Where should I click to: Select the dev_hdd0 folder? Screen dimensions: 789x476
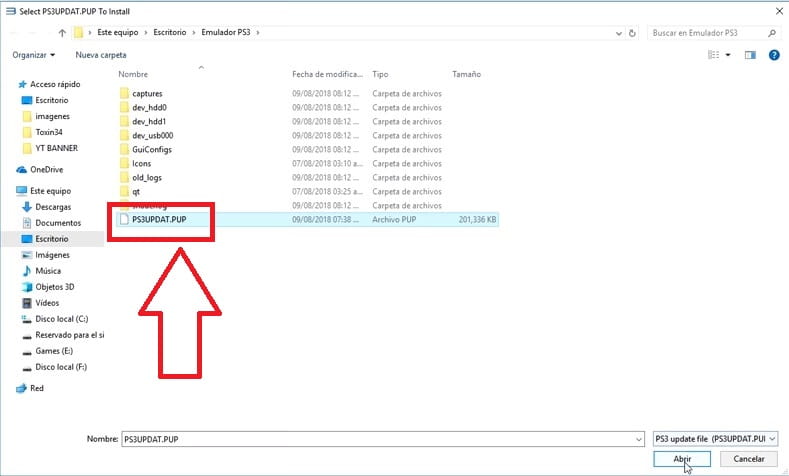pyautogui.click(x=151, y=107)
